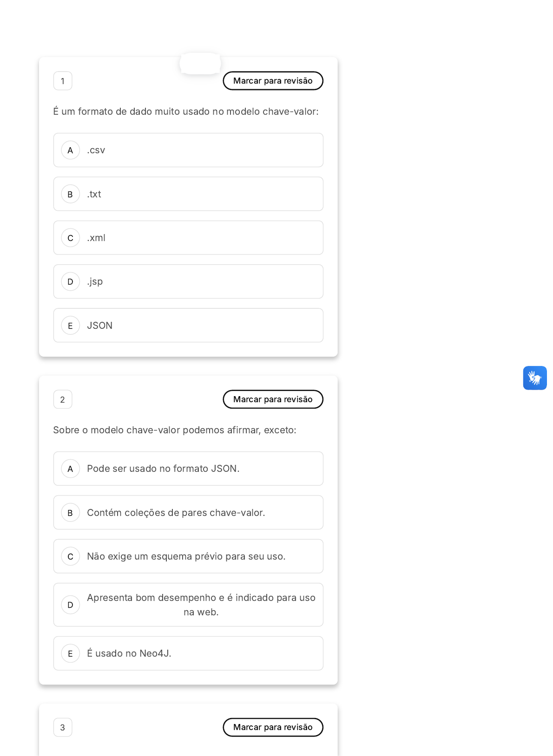Select option D .jsp in question 1
The height and width of the screenshot is (756, 553).
click(x=188, y=281)
